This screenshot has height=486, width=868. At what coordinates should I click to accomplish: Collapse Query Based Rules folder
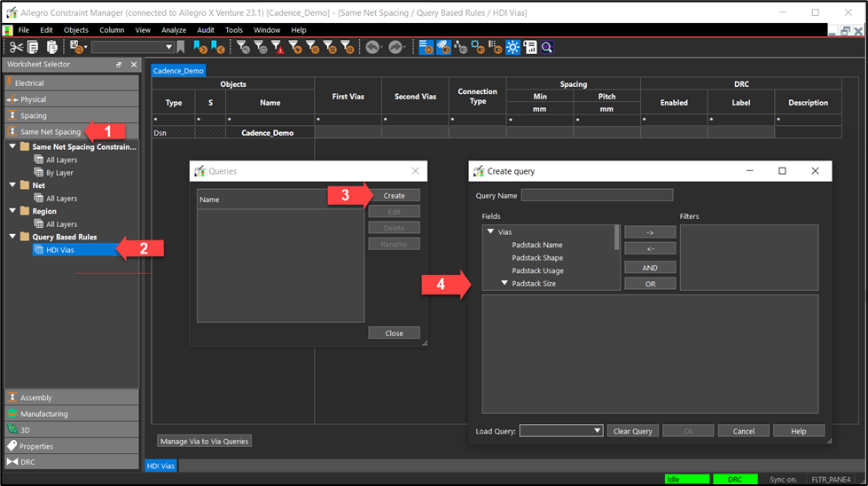[12, 237]
